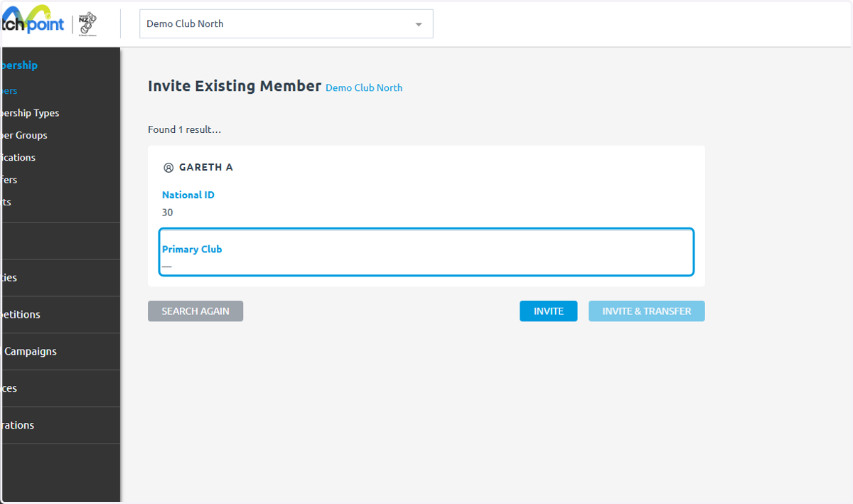Click the user icon beside GARETH A
This screenshot has width=853, height=504.
(x=168, y=168)
